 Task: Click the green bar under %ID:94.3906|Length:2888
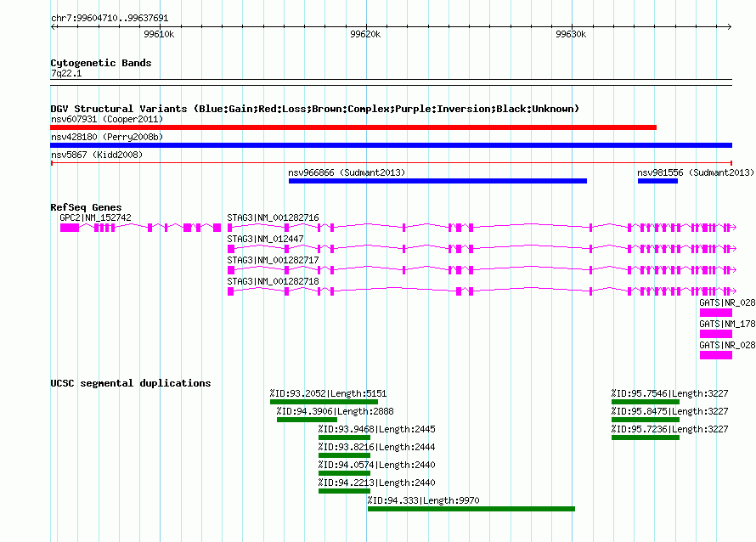(x=307, y=420)
